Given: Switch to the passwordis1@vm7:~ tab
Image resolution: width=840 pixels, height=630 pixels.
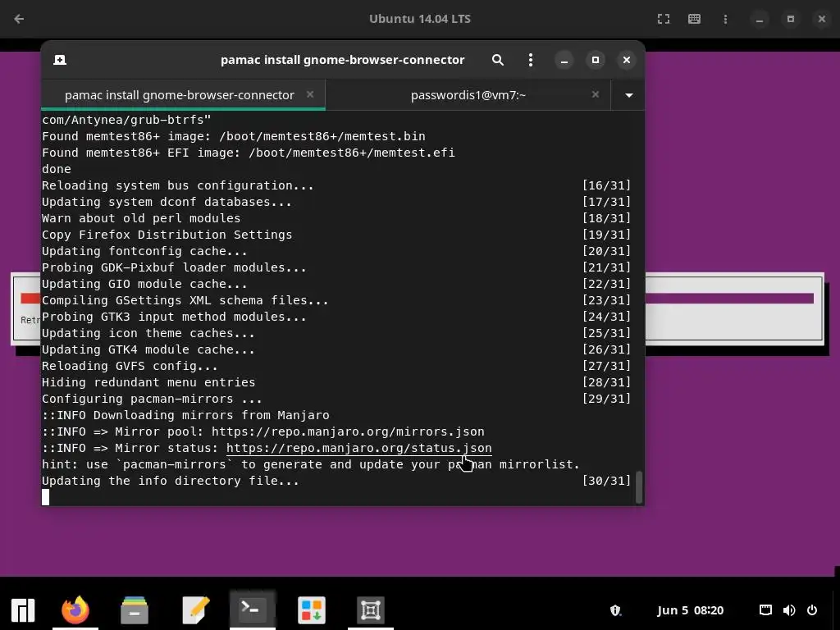Looking at the screenshot, I should 468,95.
